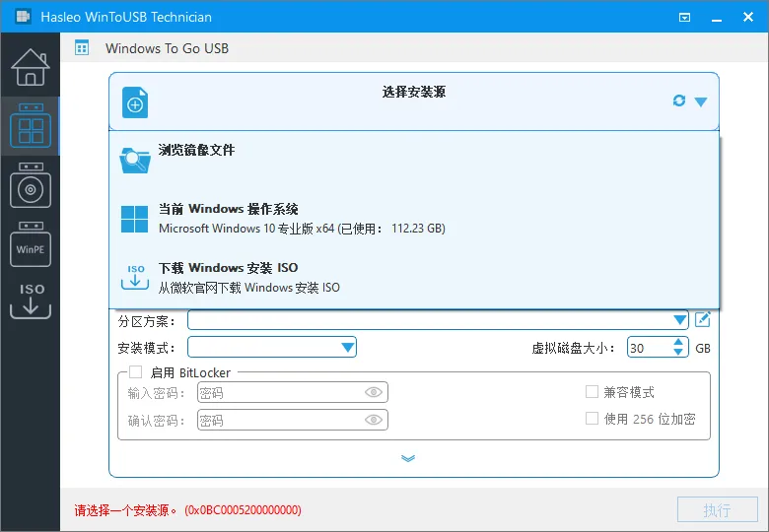Decrease virtual disk size with down arrow
This screenshot has width=769, height=532.
pyautogui.click(x=678, y=353)
